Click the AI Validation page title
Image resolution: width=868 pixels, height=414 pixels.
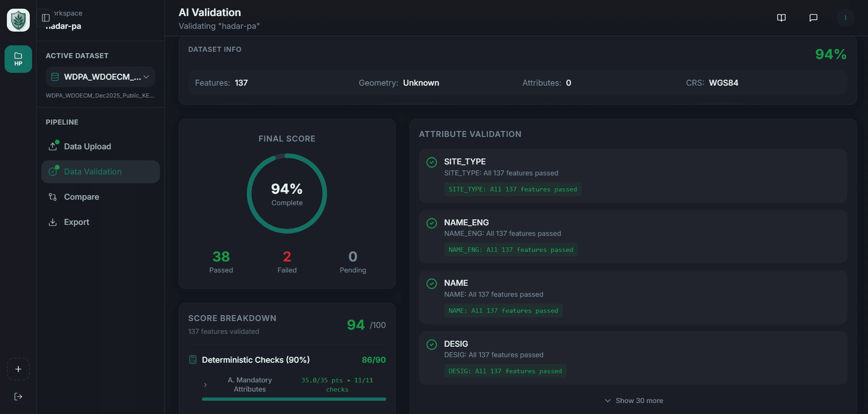[x=210, y=12]
